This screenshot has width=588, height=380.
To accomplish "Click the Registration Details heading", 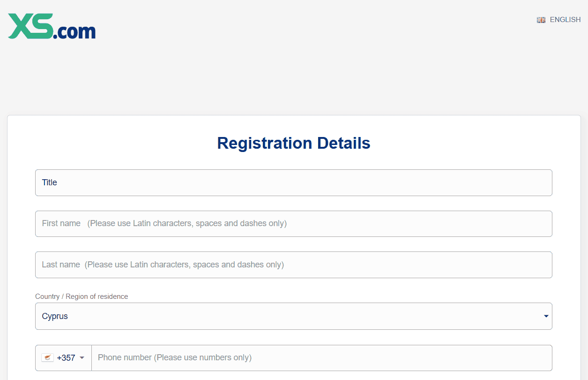I will 294,143.
